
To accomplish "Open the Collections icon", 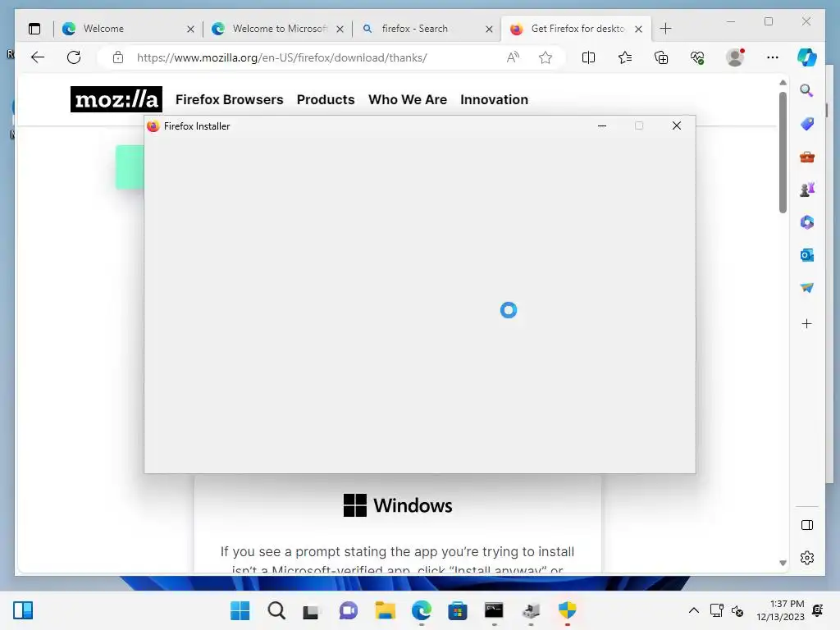I will pos(661,57).
